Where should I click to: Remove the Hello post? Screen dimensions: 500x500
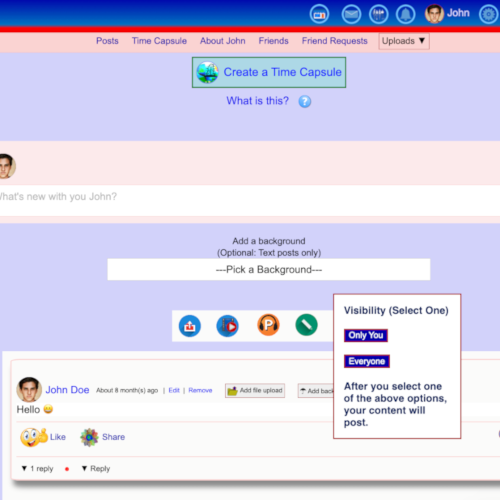click(x=200, y=390)
